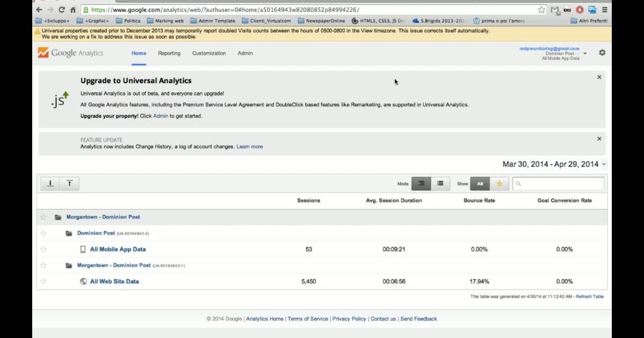The height and width of the screenshot is (338, 644).
Task: Open the account selector dropdown arrow
Action: pyautogui.click(x=585, y=54)
